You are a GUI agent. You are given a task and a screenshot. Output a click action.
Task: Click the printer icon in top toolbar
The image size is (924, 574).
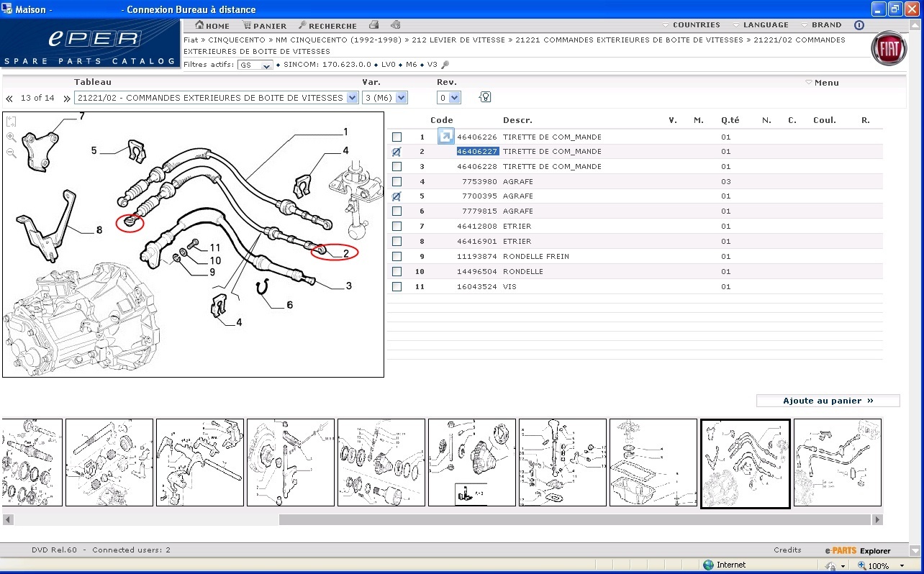click(373, 25)
